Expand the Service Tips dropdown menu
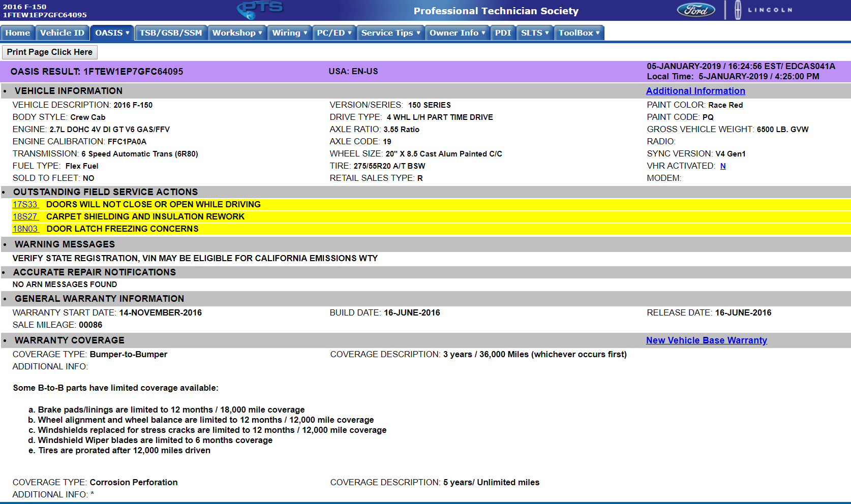Screen dimensions: 851x504 point(390,33)
